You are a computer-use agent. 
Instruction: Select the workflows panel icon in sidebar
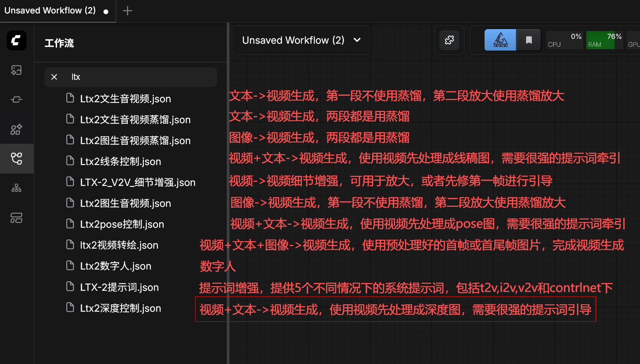(16, 159)
